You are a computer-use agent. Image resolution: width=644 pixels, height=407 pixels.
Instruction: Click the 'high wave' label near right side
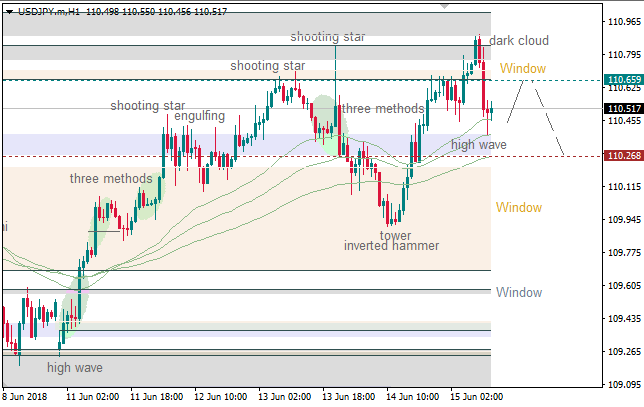[x=478, y=145]
